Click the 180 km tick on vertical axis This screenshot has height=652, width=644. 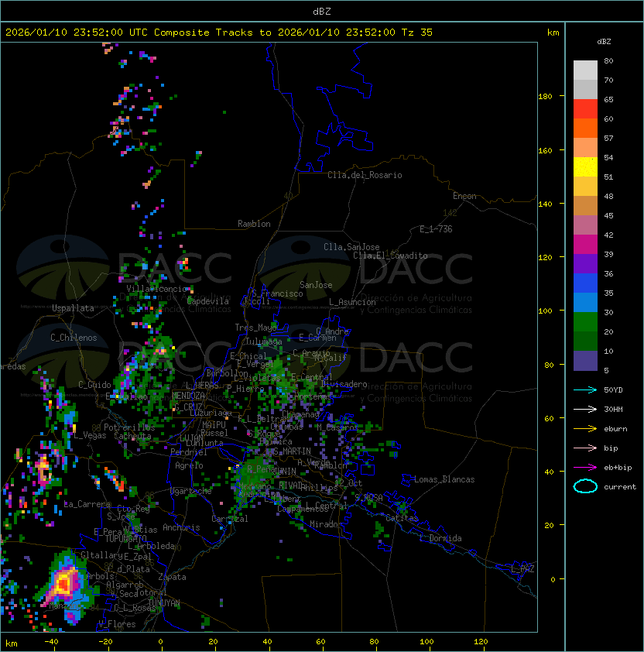545,97
